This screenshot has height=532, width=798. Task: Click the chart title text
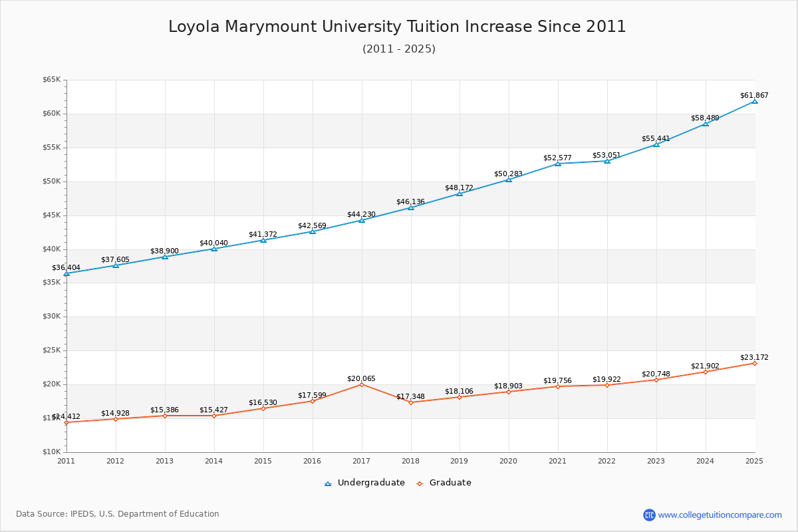(398, 27)
